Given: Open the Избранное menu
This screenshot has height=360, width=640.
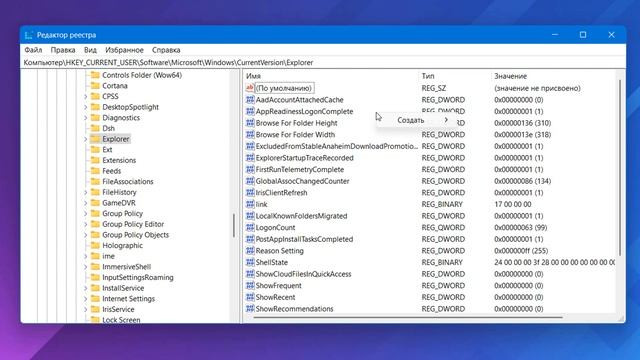Looking at the screenshot, I should (x=124, y=50).
